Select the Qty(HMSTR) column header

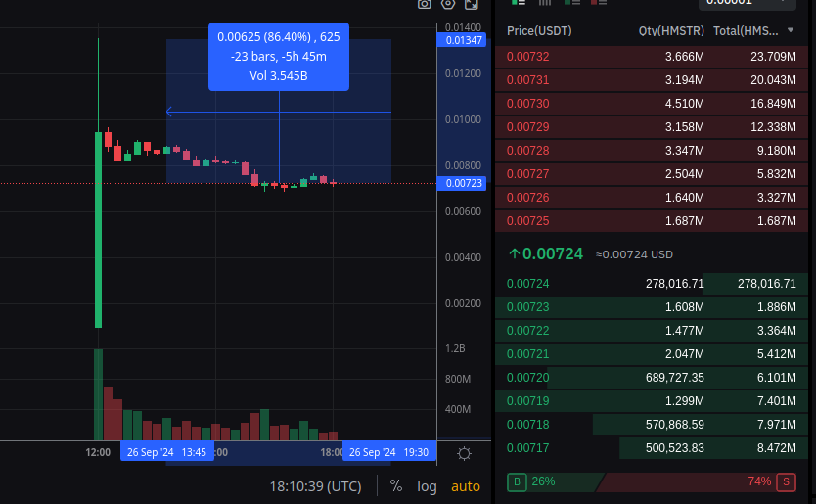click(671, 30)
